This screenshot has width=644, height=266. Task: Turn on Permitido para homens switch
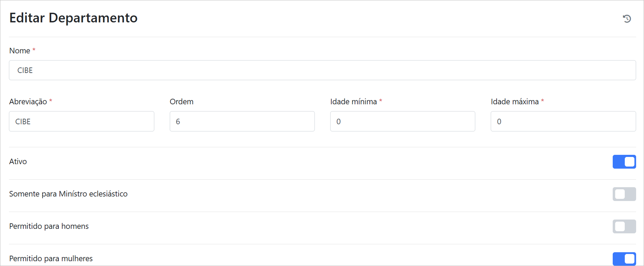(x=624, y=226)
